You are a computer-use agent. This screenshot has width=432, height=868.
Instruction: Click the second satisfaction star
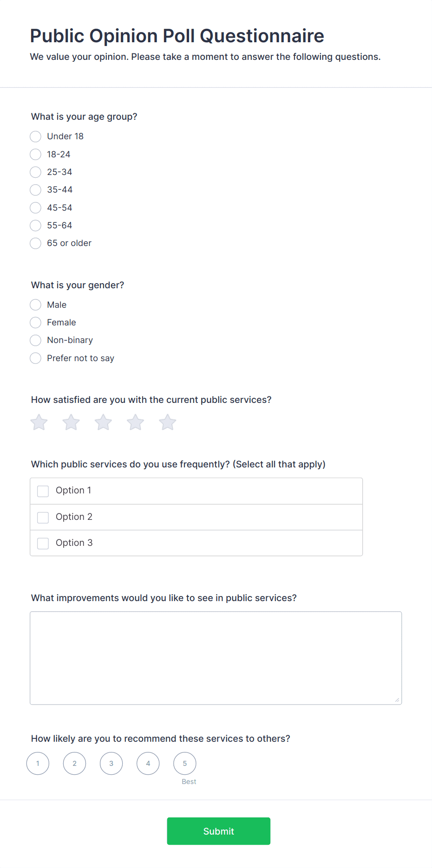71,422
